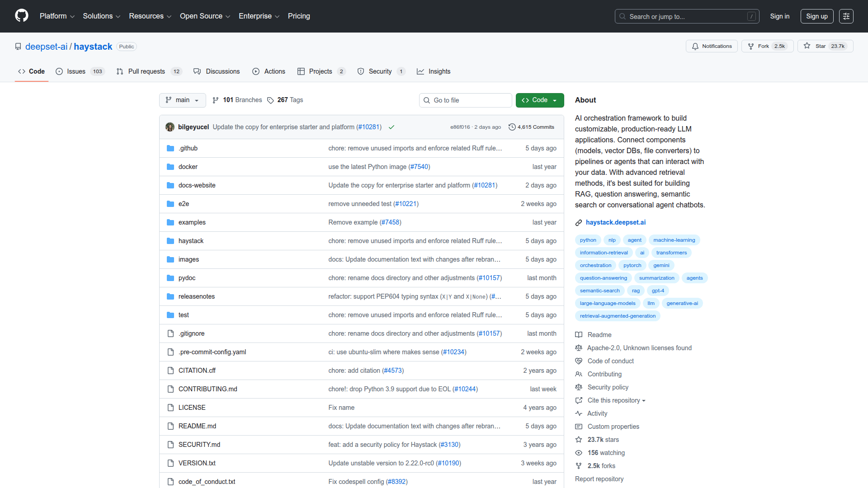Open the Notifications bell

click(696, 46)
